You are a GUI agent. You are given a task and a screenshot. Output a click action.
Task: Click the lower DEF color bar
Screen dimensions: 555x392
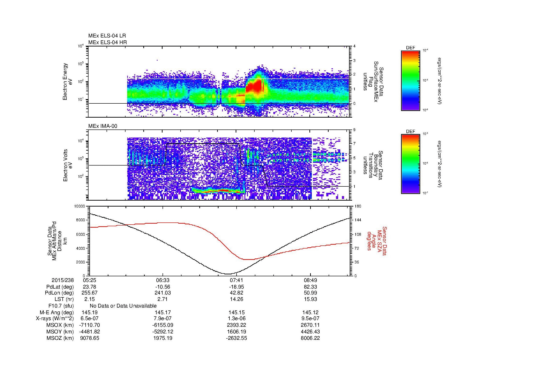click(410, 164)
